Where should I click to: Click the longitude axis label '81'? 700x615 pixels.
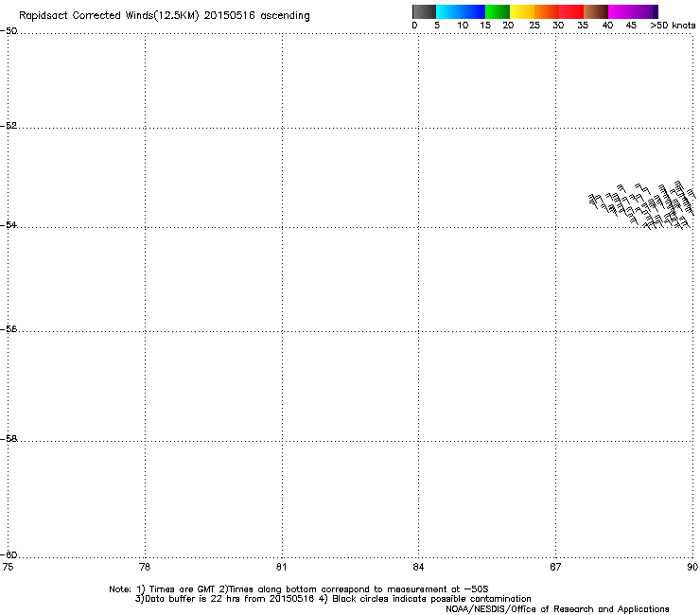click(281, 567)
